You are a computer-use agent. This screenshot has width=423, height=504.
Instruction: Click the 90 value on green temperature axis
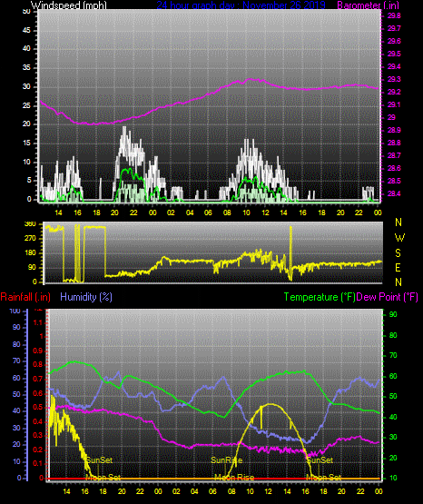pos(393,314)
